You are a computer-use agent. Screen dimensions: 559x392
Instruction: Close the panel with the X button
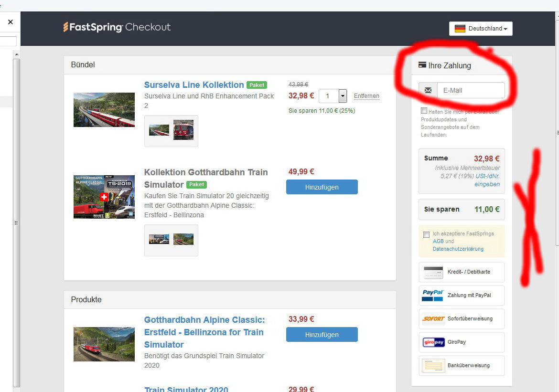(x=11, y=22)
